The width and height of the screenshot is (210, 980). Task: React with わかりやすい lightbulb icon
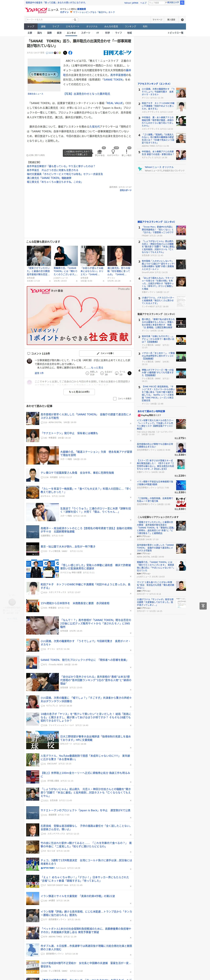(x=113, y=152)
